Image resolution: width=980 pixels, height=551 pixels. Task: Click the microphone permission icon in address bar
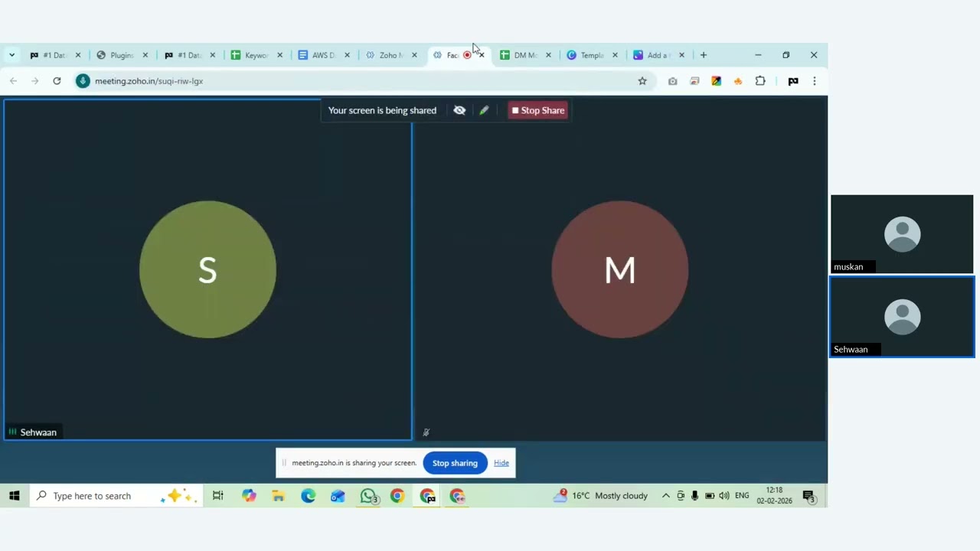83,81
